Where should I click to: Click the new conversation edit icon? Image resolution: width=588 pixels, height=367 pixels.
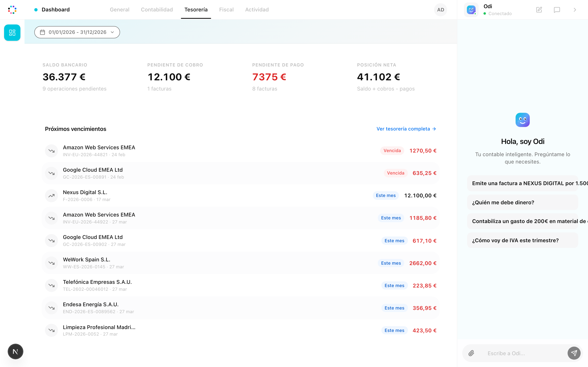pyautogui.click(x=539, y=10)
